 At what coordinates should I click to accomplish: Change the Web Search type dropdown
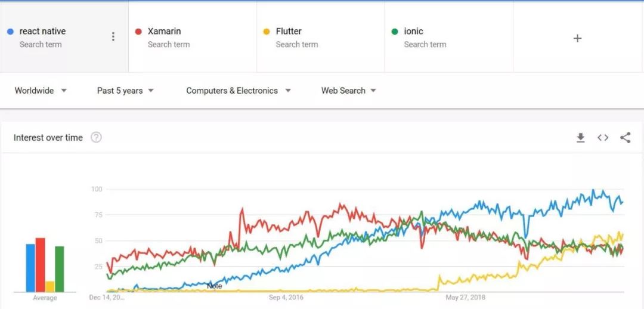[x=349, y=91]
